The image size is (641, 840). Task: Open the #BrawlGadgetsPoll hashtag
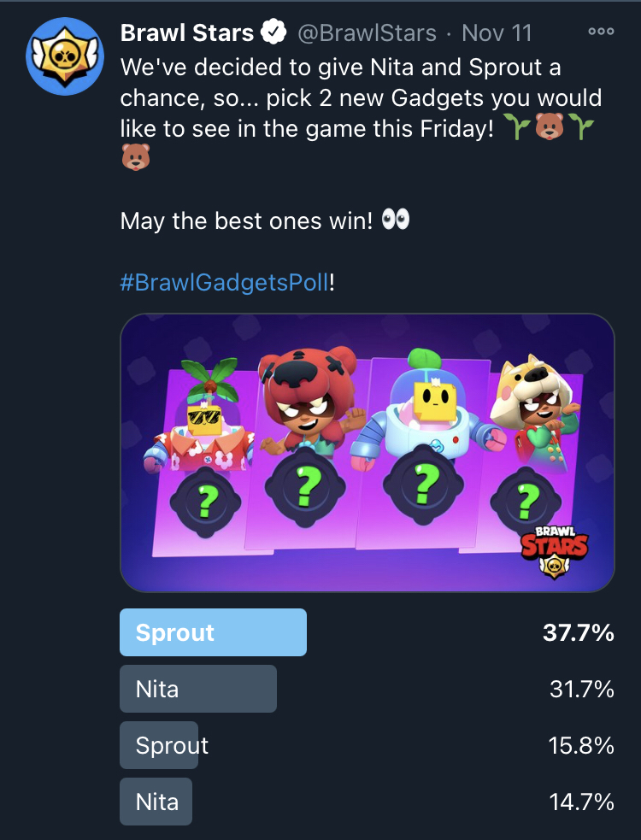(x=224, y=282)
